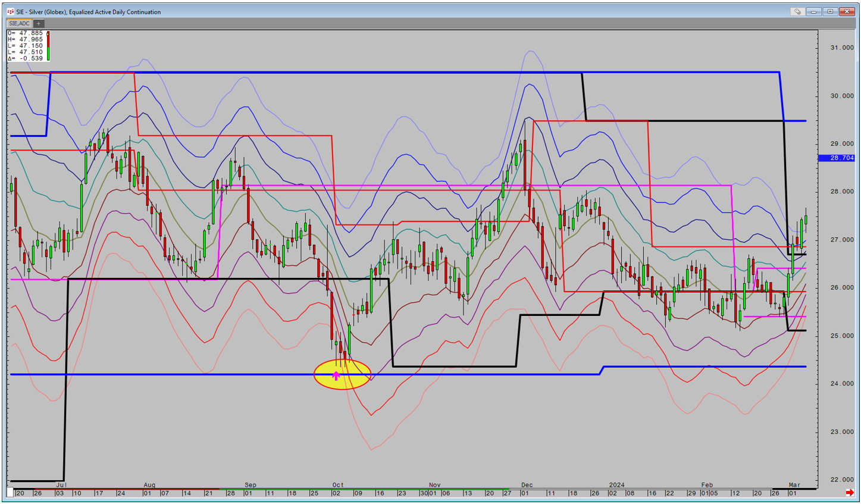
Task: Click the 2024 year label on time axis
Action: tap(616, 485)
